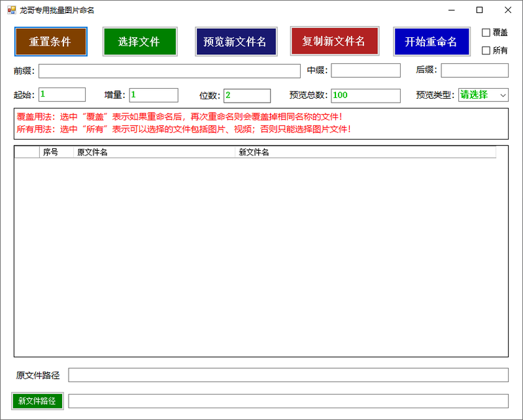Start renaming with 开始重命名 button
Image resolution: width=523 pixels, height=420 pixels.
click(x=431, y=42)
